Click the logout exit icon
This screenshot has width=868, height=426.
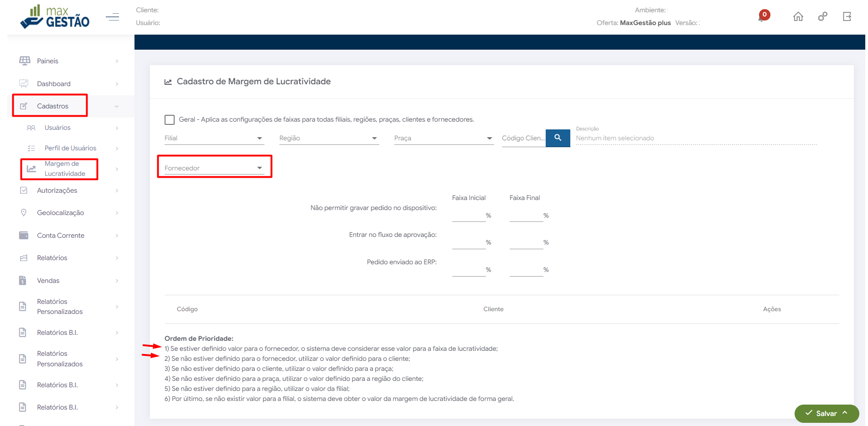847,17
